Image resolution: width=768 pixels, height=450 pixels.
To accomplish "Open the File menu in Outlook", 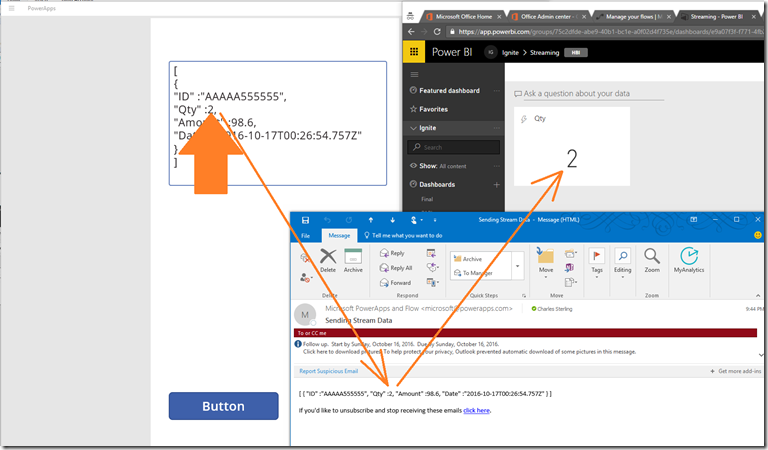I will tap(305, 236).
